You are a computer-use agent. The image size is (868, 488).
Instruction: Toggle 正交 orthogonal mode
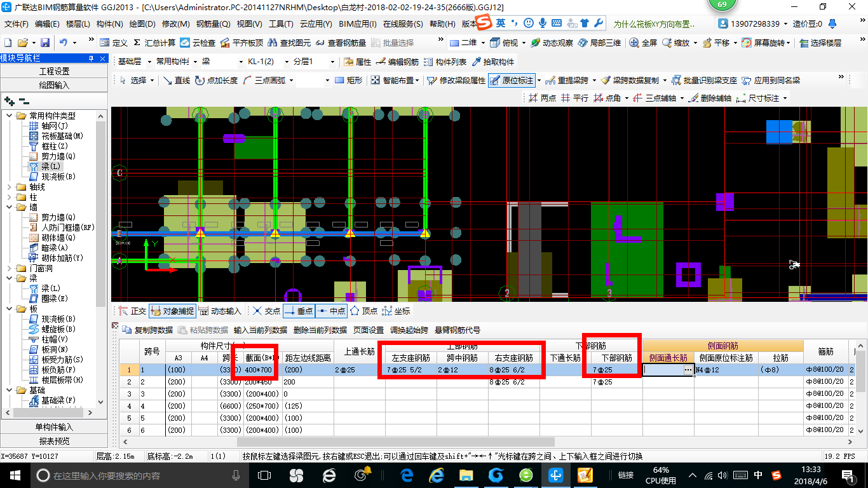click(x=133, y=311)
